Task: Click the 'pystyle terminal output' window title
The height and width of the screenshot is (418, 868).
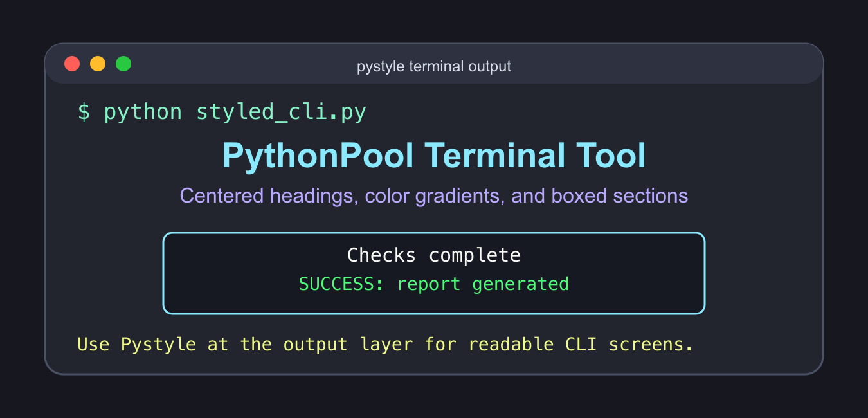Action: coord(434,66)
